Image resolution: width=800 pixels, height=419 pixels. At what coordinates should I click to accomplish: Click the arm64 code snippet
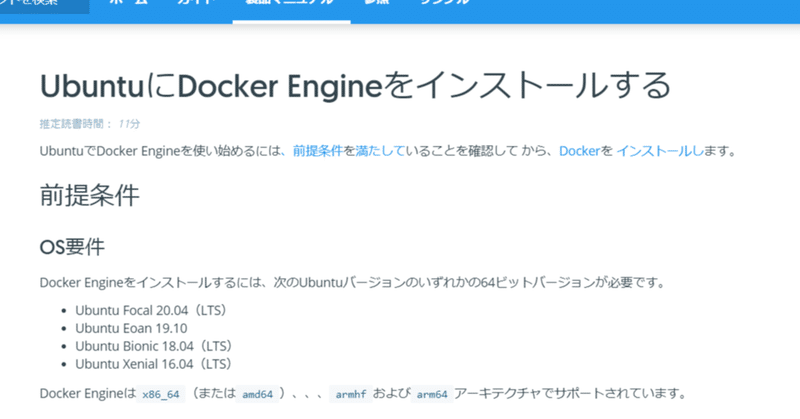pos(432,395)
